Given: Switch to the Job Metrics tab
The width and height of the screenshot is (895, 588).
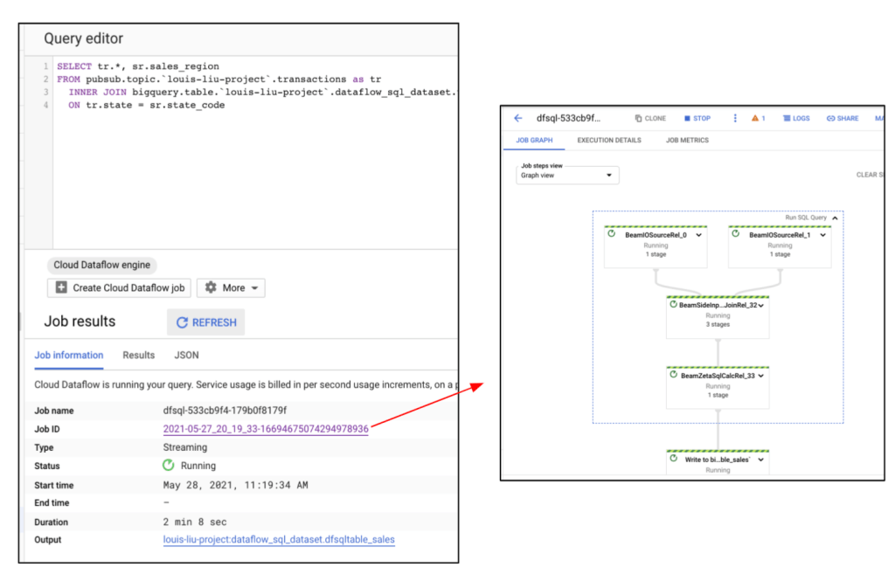Looking at the screenshot, I should tap(687, 140).
